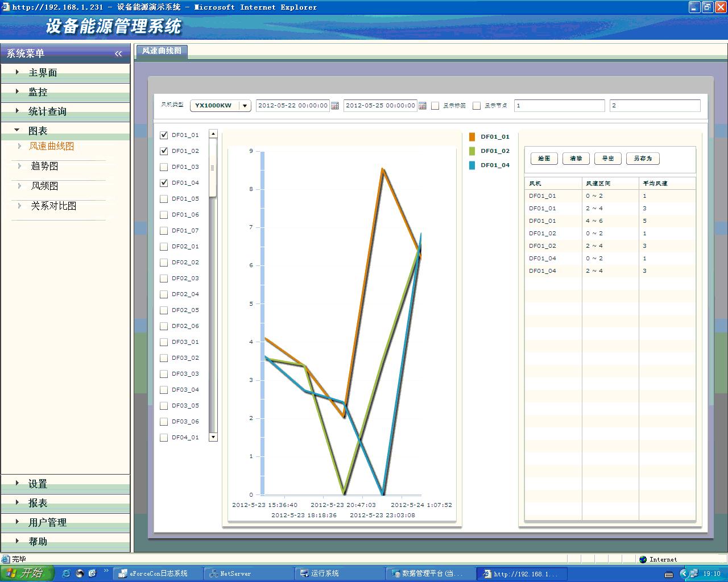Enable the DF01_03 turbine checkbox
Viewport: 728px width, 582px height.
coord(164,167)
